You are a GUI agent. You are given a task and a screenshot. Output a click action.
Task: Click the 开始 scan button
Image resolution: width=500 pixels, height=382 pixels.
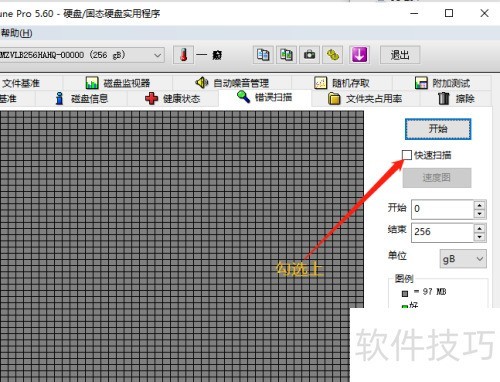438,129
